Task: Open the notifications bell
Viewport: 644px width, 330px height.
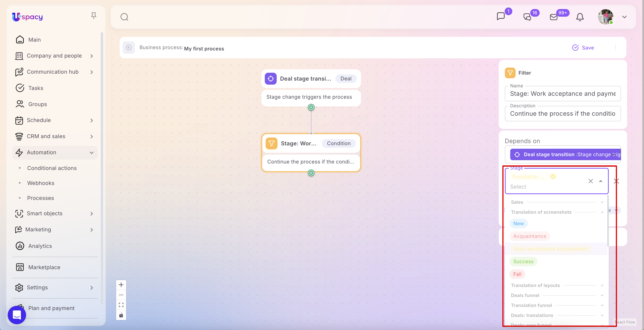Action: click(580, 17)
